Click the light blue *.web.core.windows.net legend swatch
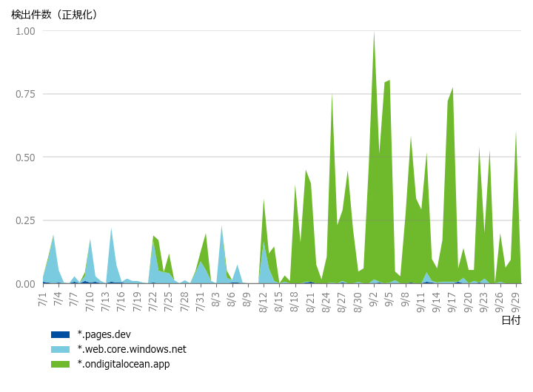 [60, 349]
